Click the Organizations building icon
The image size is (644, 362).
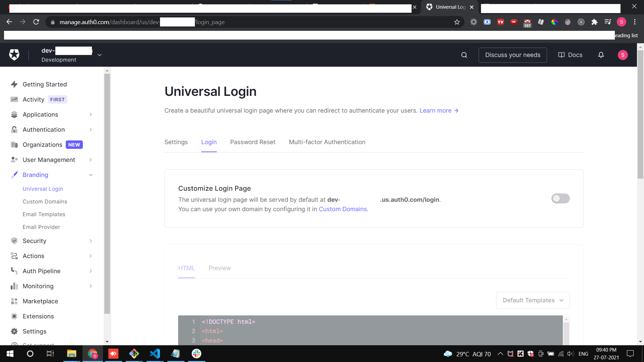coord(14,145)
